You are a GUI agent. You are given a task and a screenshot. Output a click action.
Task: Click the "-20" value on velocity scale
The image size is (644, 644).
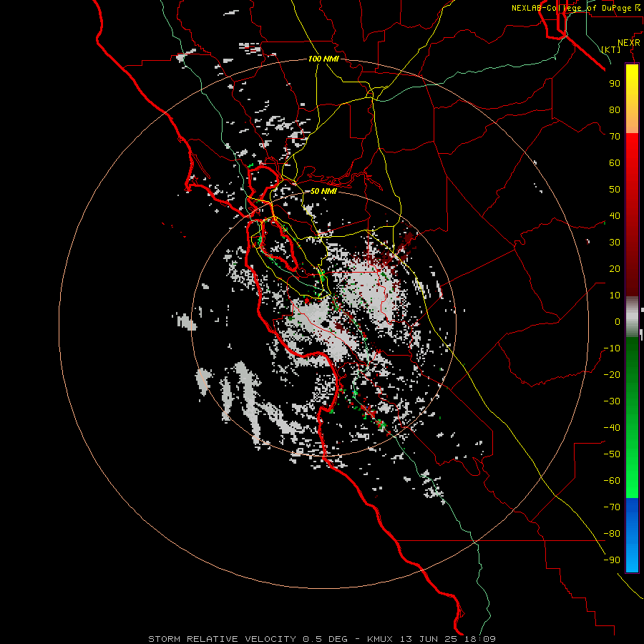[612, 374]
